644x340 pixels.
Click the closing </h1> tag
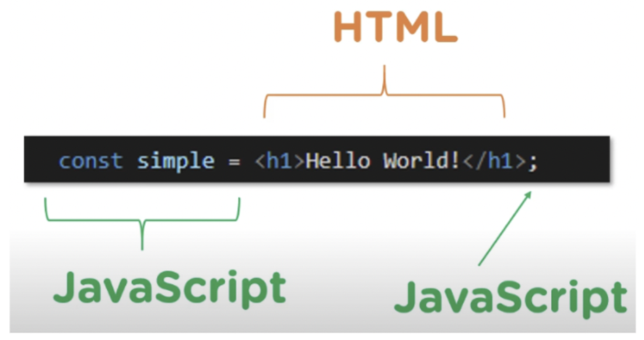tap(495, 160)
